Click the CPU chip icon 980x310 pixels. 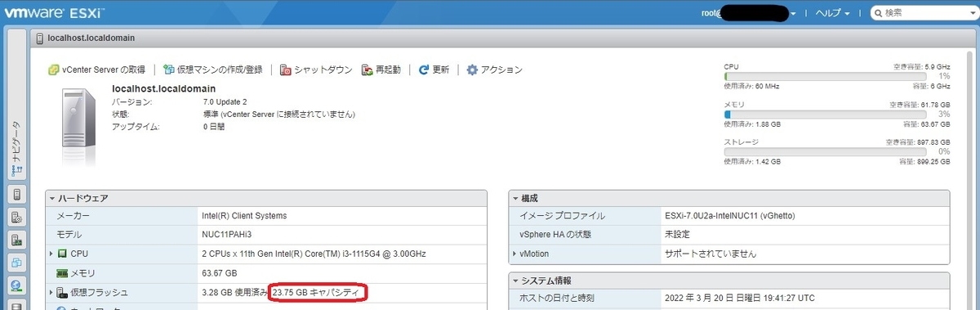[61, 254]
